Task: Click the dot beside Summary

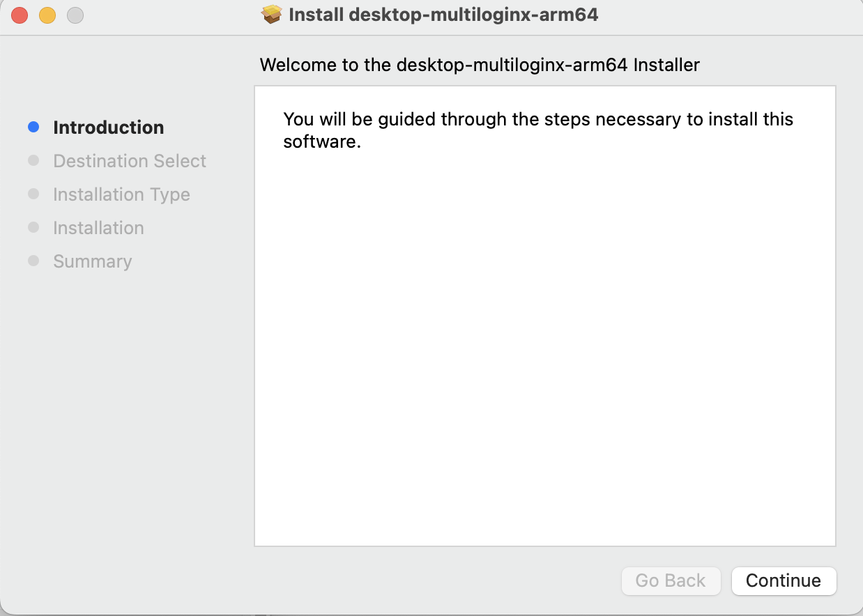Action: point(33,260)
